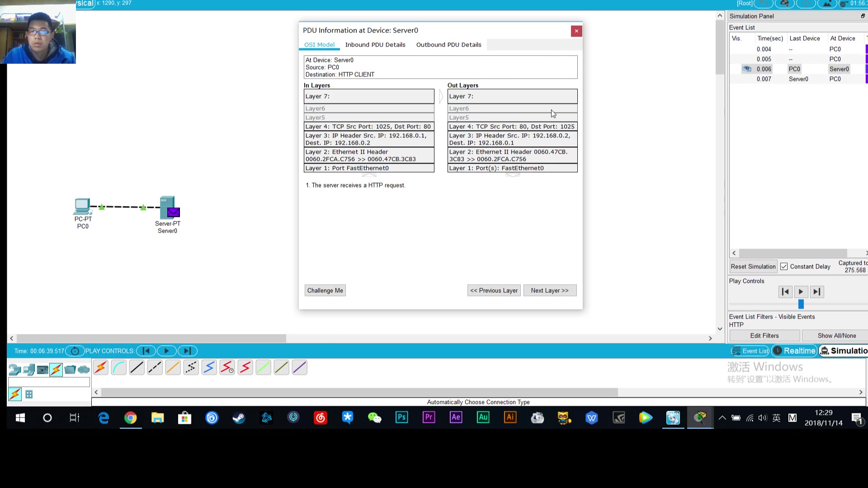Click the power cycle devices icon
The height and width of the screenshot is (488, 868).
[x=75, y=351]
